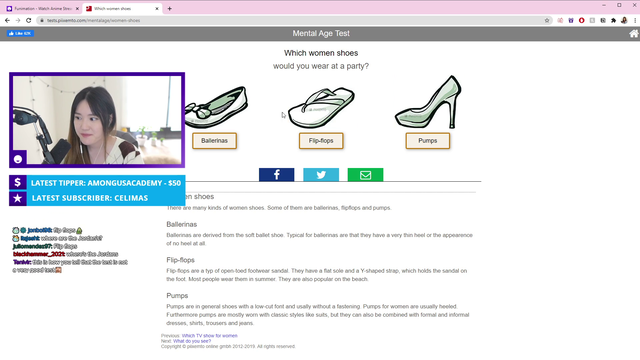
Task: Open the Extensions puzzle piece menu
Action: click(613, 20)
